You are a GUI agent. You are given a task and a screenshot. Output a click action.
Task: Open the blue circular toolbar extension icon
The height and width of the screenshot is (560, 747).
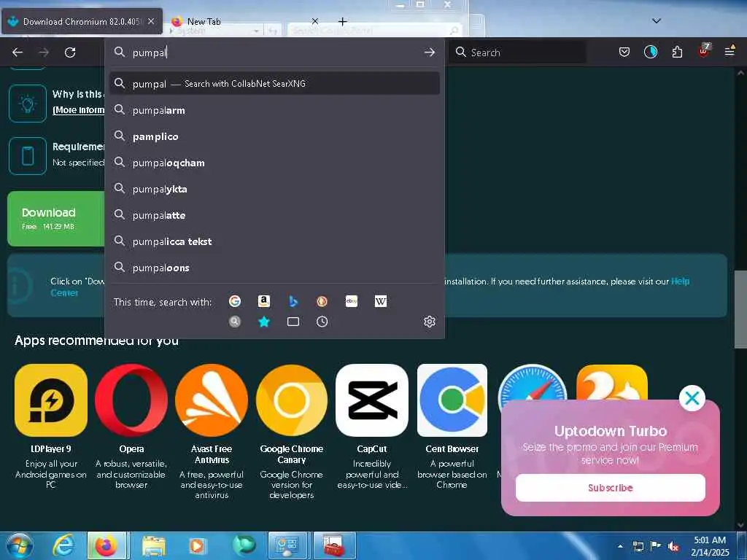pyautogui.click(x=651, y=52)
